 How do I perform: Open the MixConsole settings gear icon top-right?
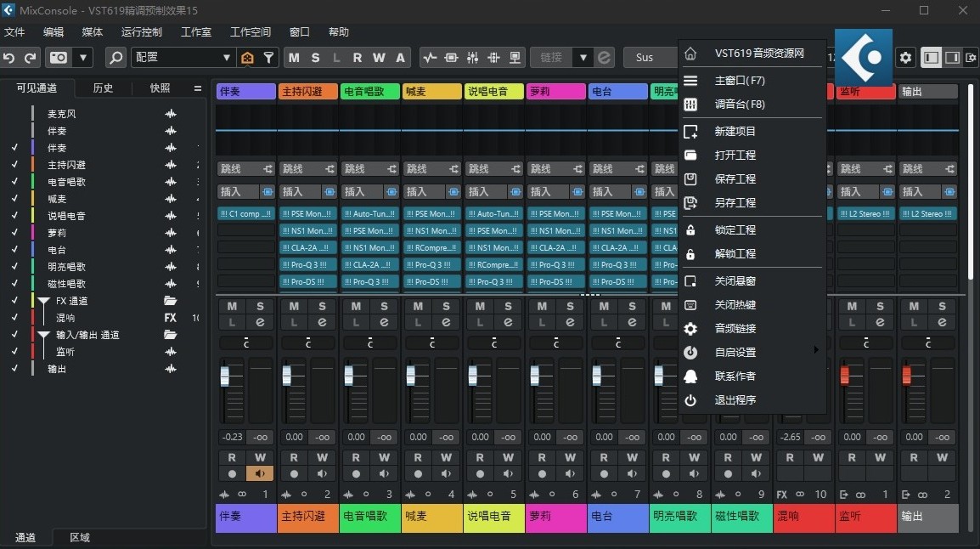tap(905, 58)
